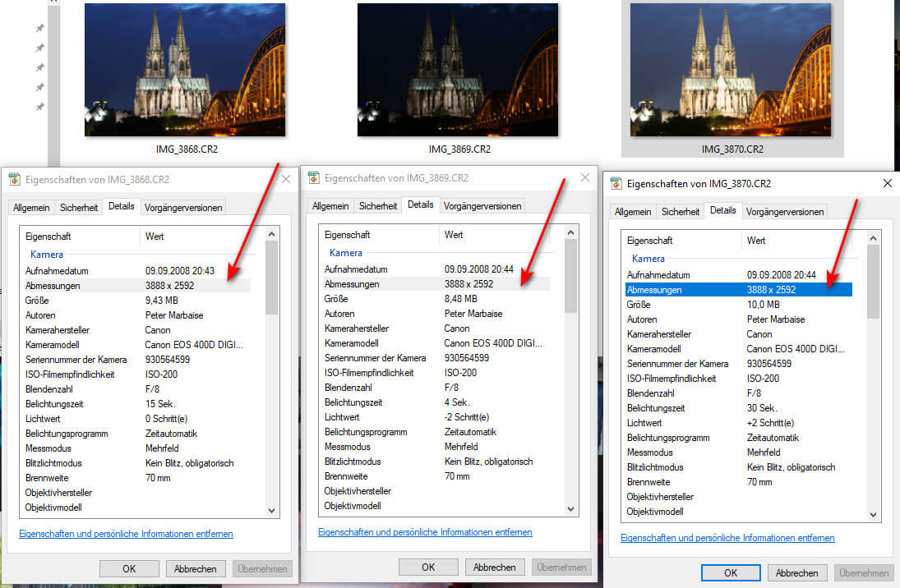Click the title icon of the IMG_3868.CR2 properties dialog
900x588 pixels.
coord(14,180)
